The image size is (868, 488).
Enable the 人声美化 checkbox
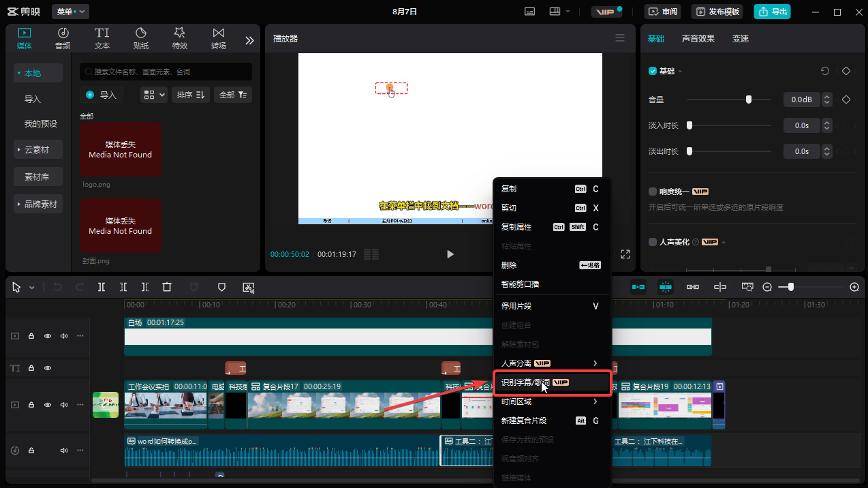pyautogui.click(x=653, y=242)
